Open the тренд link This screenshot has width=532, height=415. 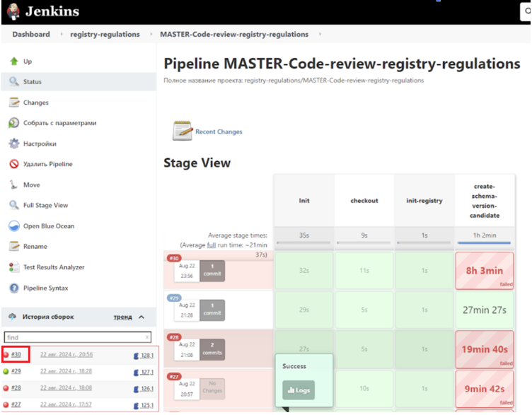(122, 317)
